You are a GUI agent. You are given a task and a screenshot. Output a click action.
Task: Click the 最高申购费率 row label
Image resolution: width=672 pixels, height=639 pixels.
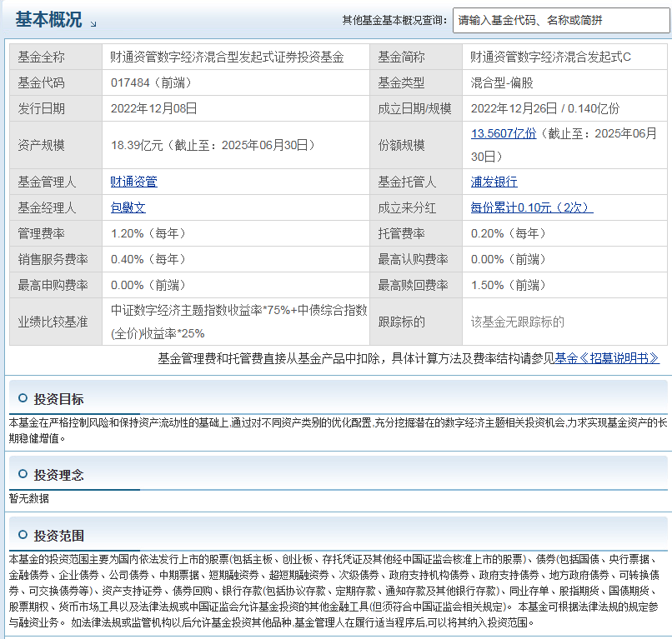(x=53, y=285)
